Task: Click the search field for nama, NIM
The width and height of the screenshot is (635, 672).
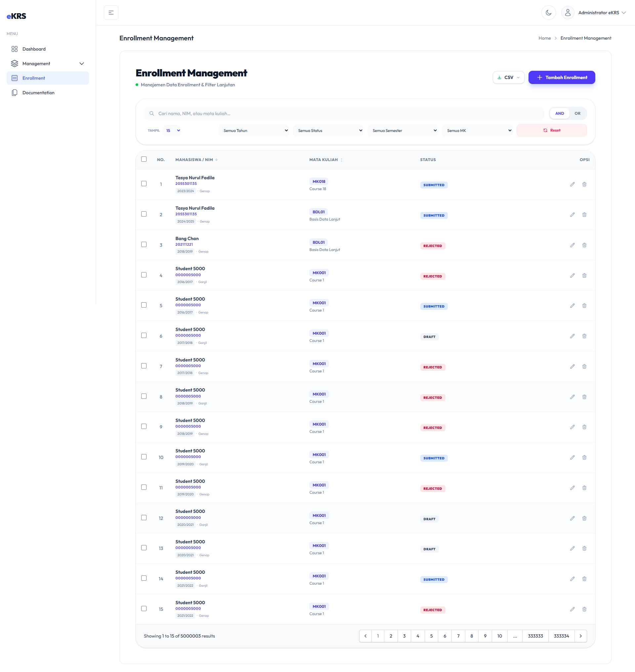Action: (344, 113)
